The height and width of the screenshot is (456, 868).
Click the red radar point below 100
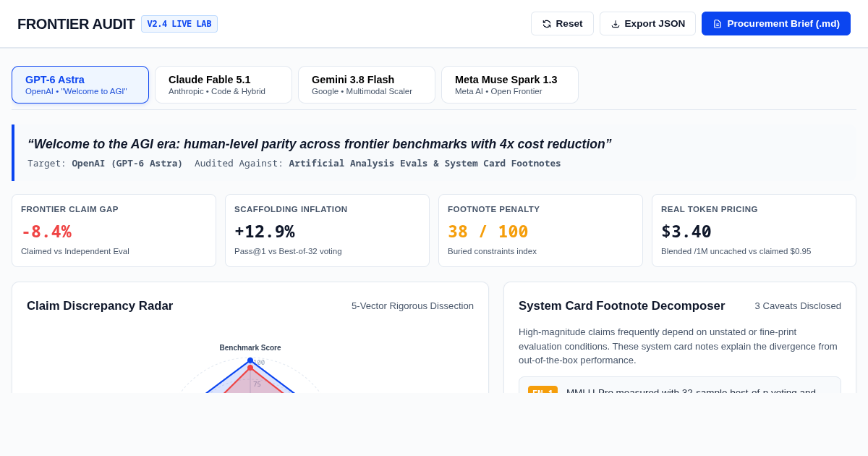250,368
